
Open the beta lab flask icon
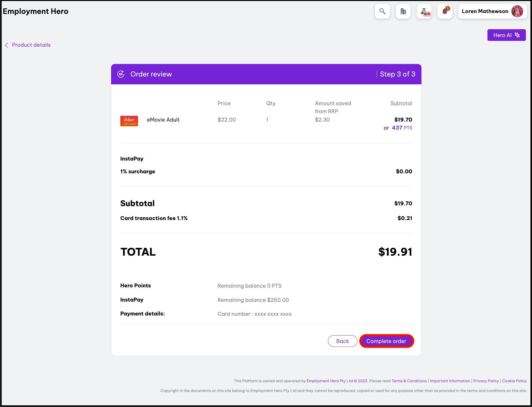424,11
